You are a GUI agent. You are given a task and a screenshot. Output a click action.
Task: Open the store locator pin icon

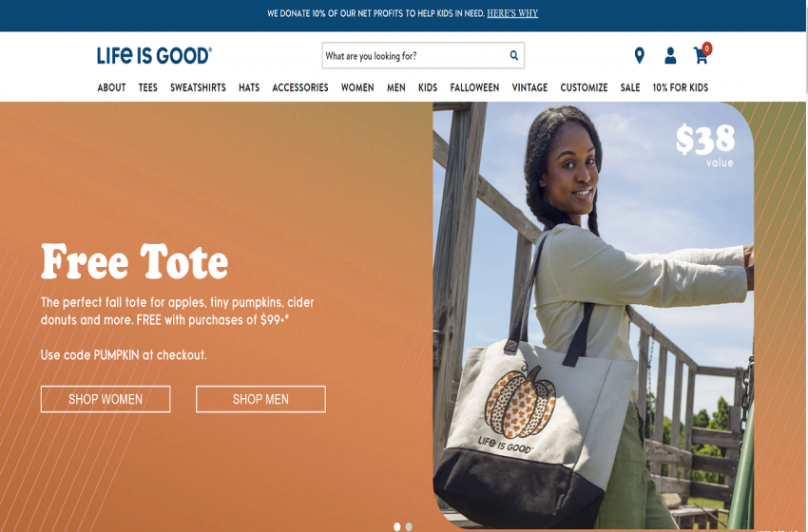coord(639,56)
